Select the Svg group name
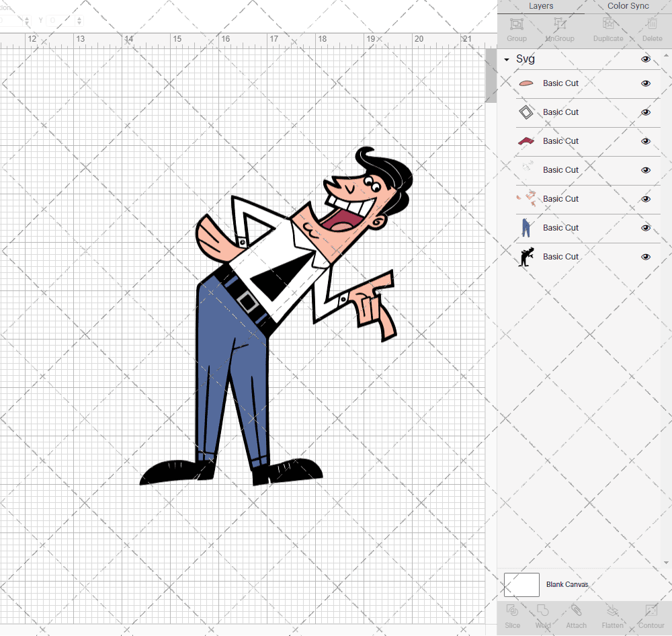 pos(525,58)
